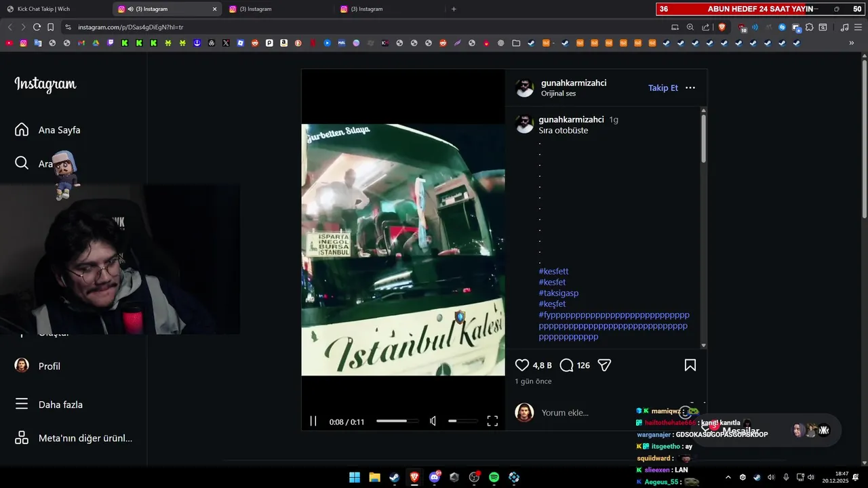Open the music note playlist icon

coord(844,27)
